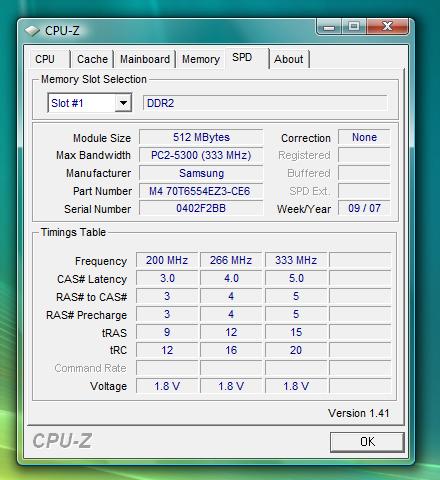
Task: Maximize the CPU-Z window
Action: (354, 27)
